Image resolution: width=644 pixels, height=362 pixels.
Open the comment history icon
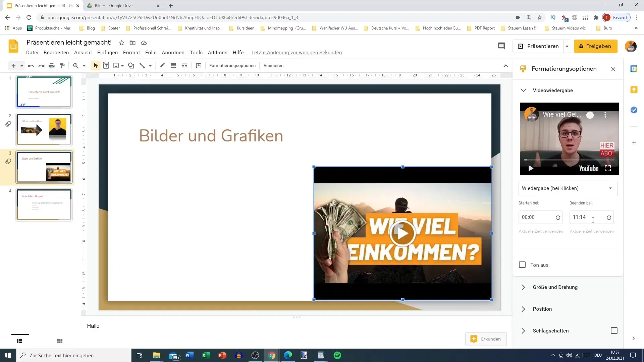pos(501,46)
